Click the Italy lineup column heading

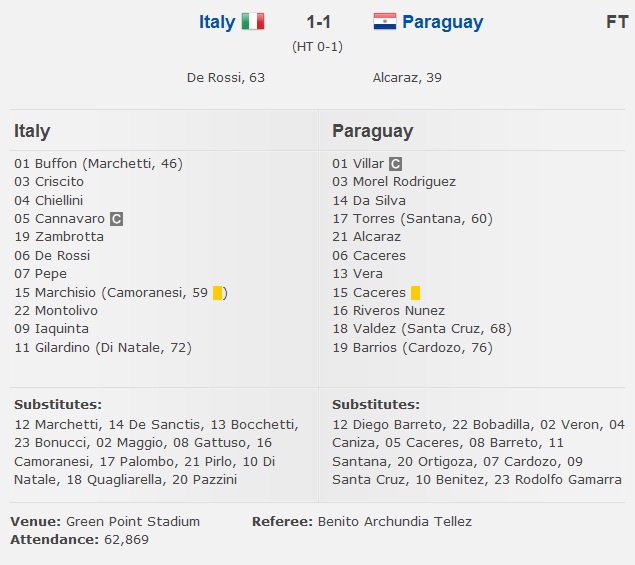[x=32, y=131]
